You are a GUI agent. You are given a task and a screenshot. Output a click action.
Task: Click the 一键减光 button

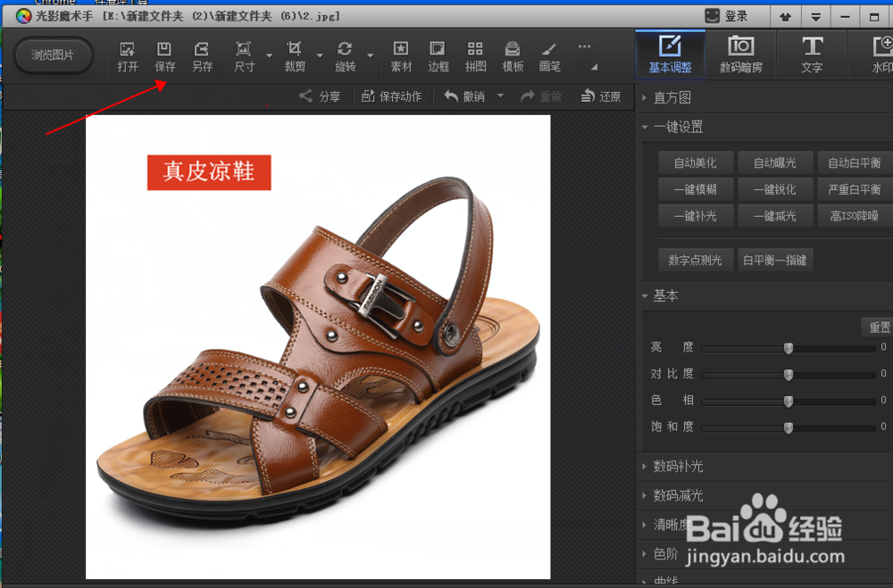pos(775,216)
